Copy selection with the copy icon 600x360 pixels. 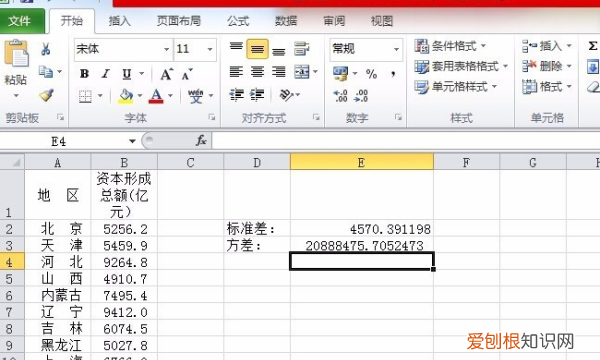tap(46, 72)
